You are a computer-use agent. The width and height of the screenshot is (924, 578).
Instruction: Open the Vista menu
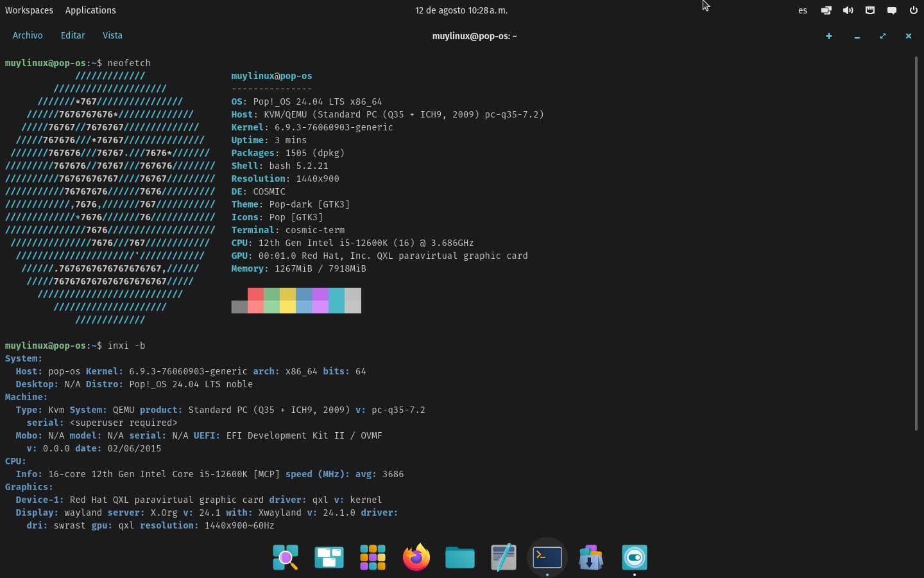(x=112, y=35)
